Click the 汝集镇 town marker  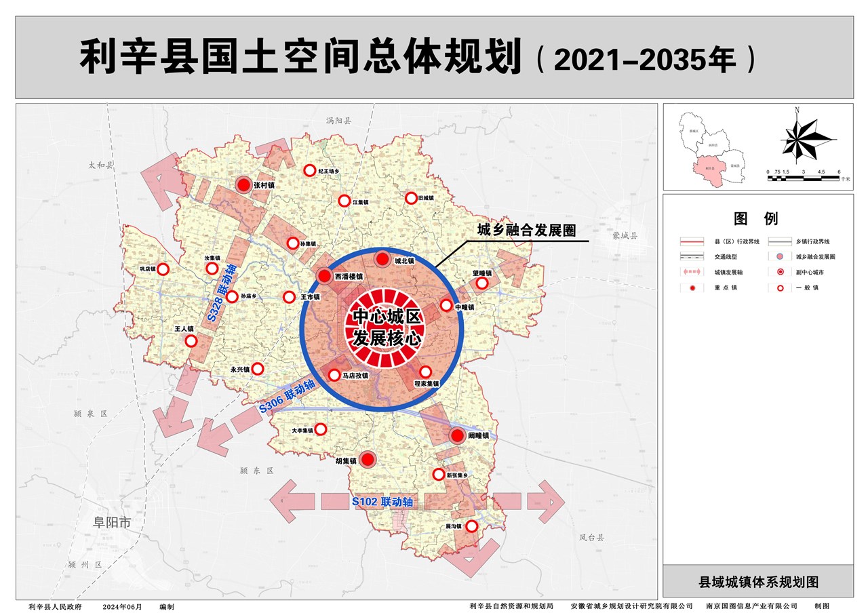click(x=213, y=269)
